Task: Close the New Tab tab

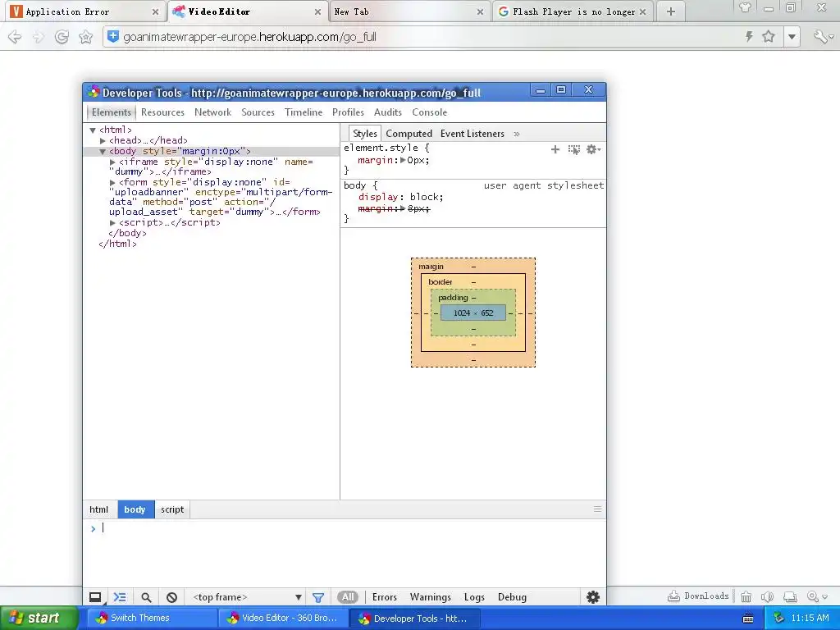Action: point(481,11)
